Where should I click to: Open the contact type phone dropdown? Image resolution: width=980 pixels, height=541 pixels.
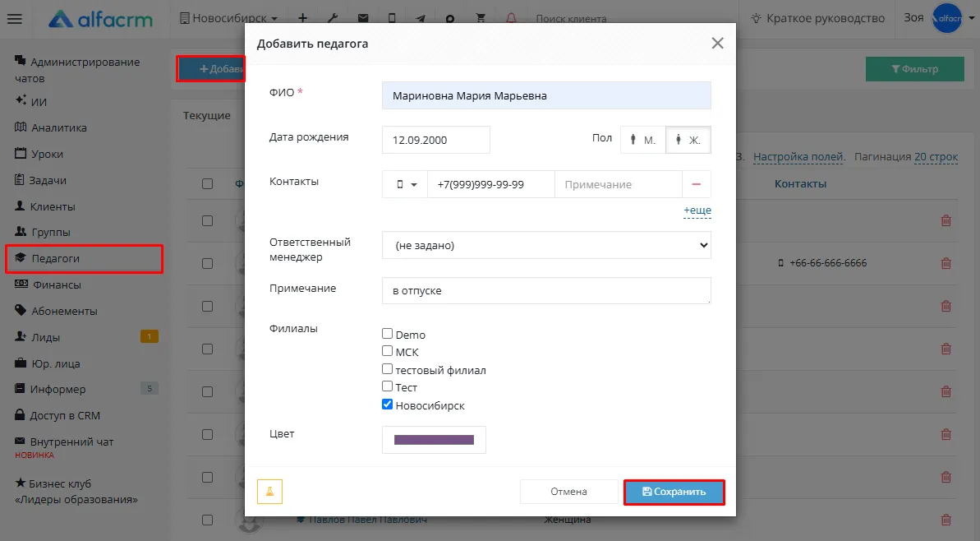point(405,184)
